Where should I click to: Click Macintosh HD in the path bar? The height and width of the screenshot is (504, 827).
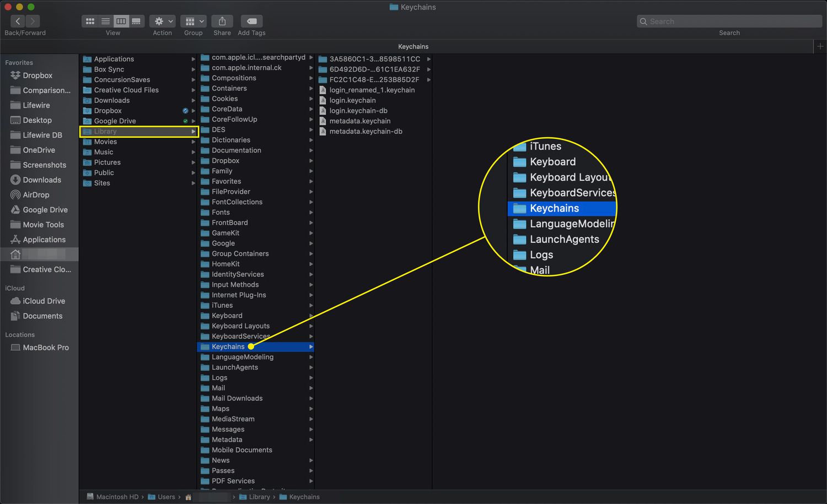[x=112, y=497]
